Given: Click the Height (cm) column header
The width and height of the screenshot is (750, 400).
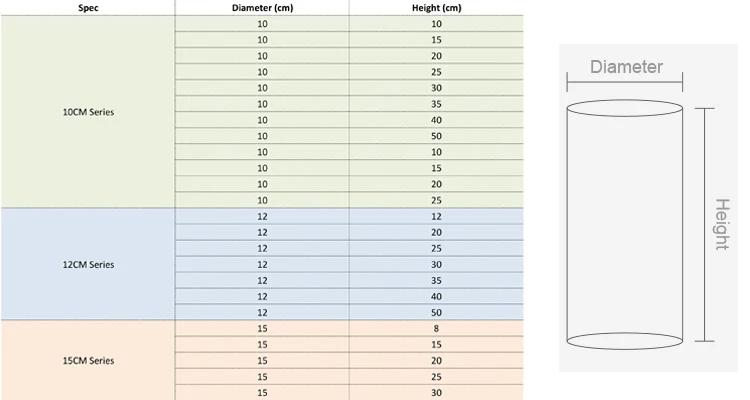Looking at the screenshot, I should (436, 8).
